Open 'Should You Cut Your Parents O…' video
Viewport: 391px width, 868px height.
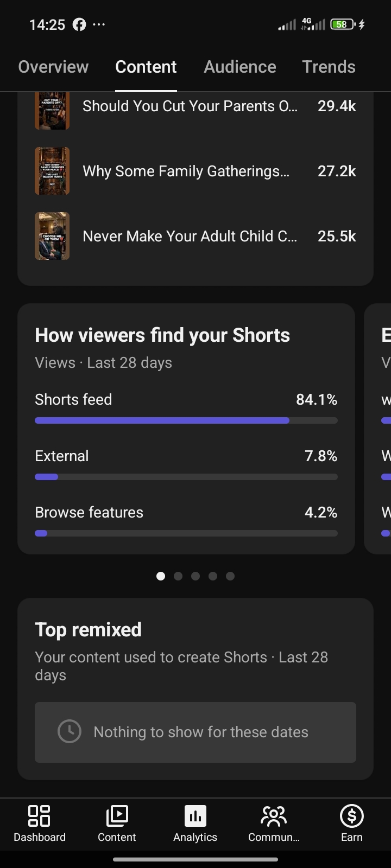point(195,107)
